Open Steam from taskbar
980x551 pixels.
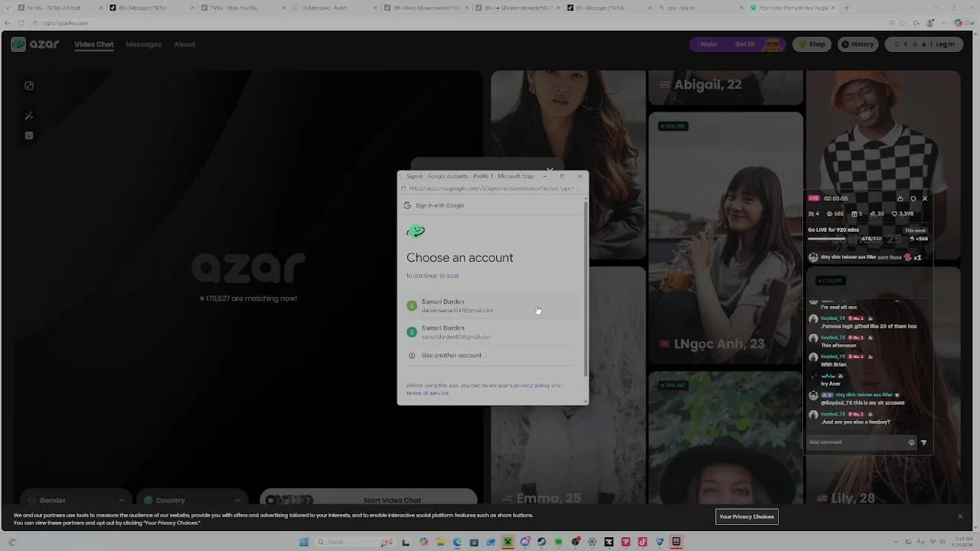click(541, 542)
